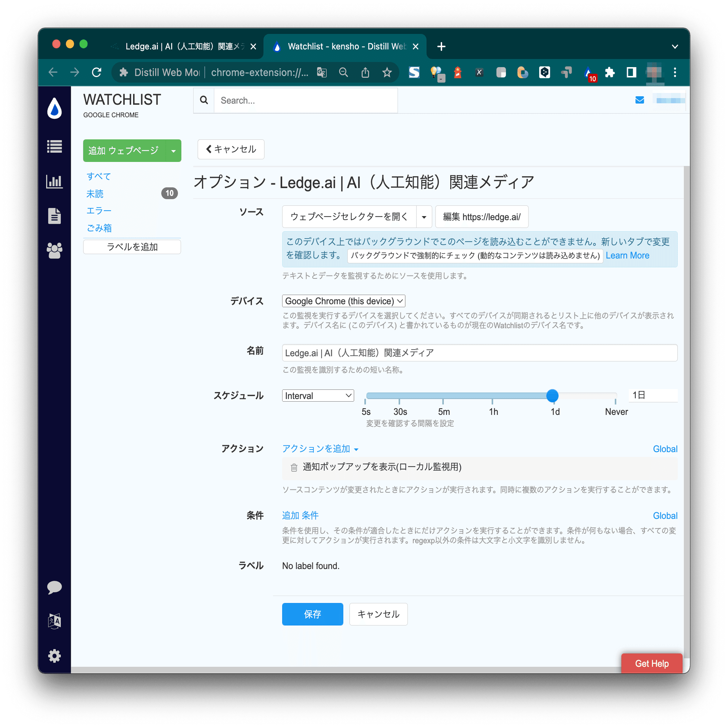Open the Interval schedule dropdown
The width and height of the screenshot is (728, 728).
(x=318, y=396)
